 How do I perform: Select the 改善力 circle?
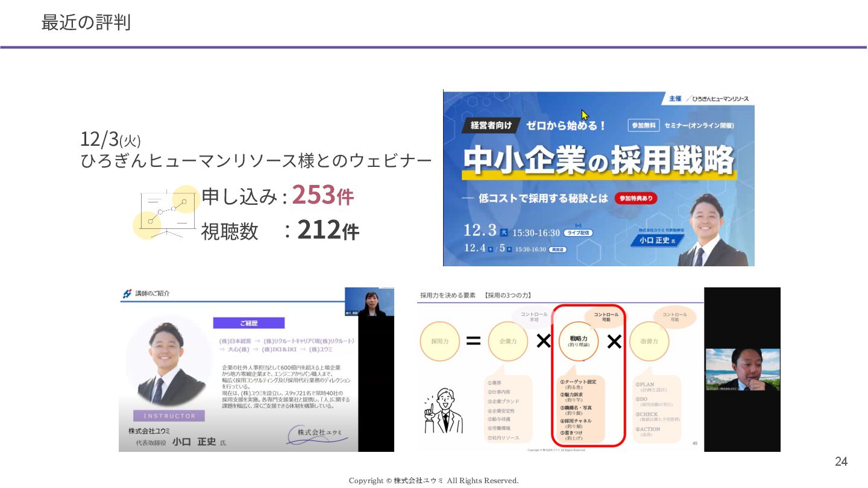(649, 341)
